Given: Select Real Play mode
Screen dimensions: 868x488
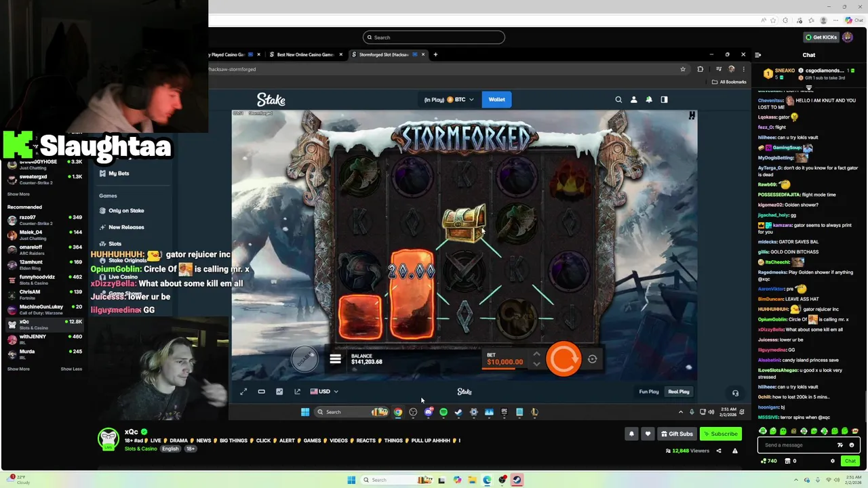Looking at the screenshot, I should (x=678, y=392).
